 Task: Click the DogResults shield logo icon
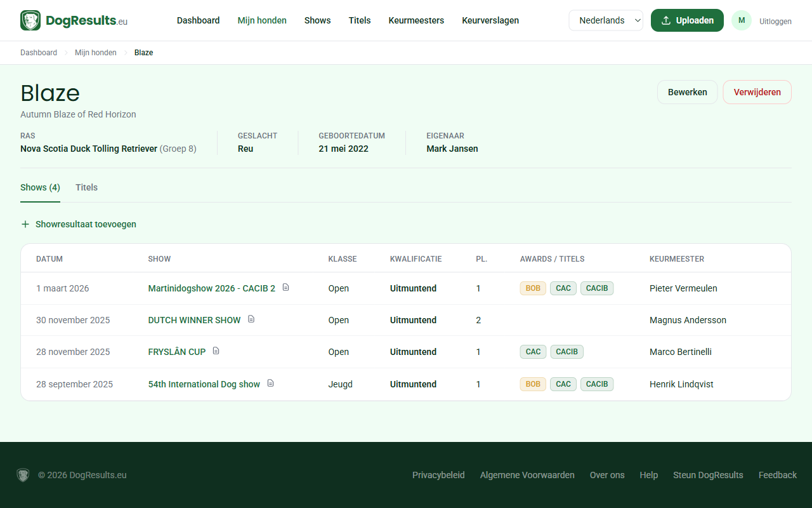point(30,20)
